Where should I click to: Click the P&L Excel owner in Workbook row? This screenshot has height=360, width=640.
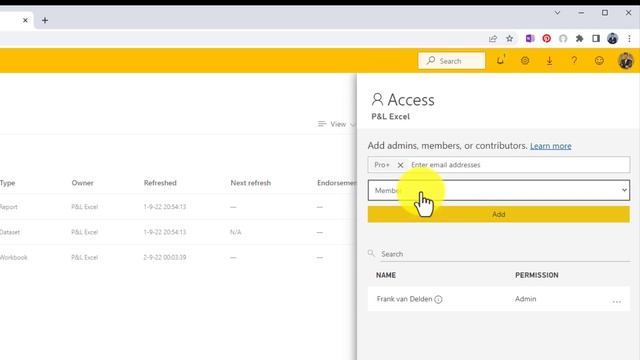coord(84,258)
